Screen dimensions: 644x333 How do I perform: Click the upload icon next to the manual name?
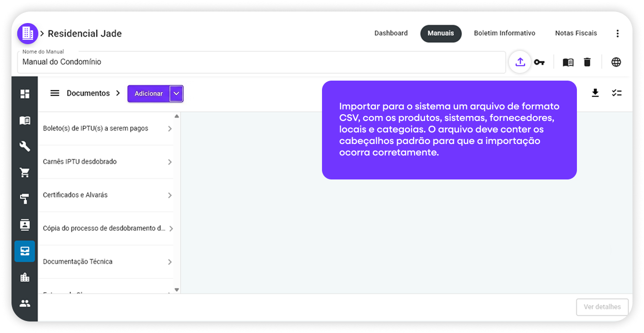pyautogui.click(x=519, y=62)
